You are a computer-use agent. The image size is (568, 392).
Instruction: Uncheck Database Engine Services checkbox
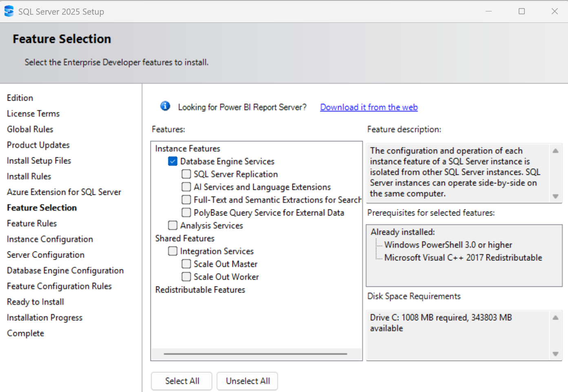point(173,161)
